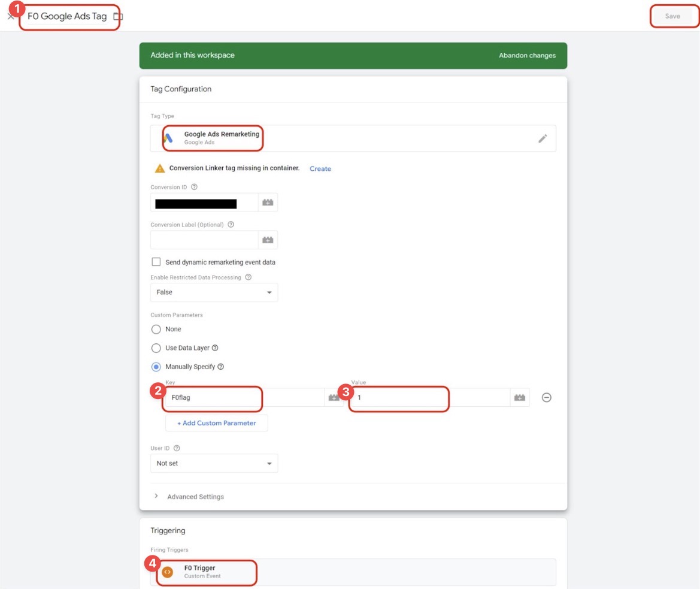The width and height of the screenshot is (700, 589).
Task: Enable Send dynamic remarketing event data
Action: 156,262
